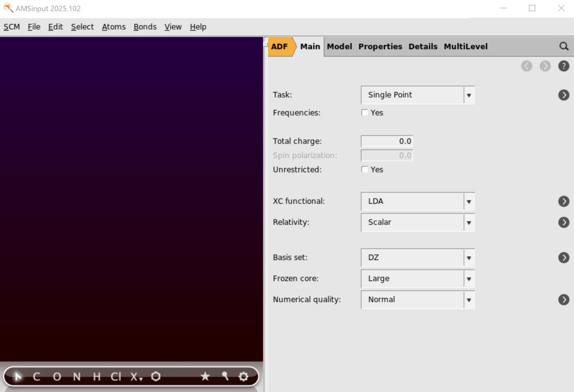This screenshot has width=574, height=392.
Task: Open XC functional details arrow
Action: [564, 202]
